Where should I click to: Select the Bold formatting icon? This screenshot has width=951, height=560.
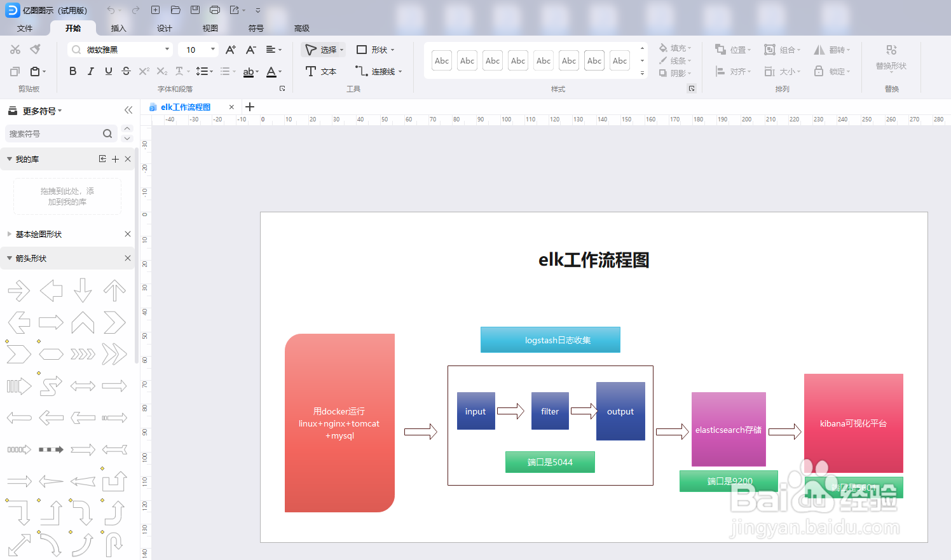point(72,71)
